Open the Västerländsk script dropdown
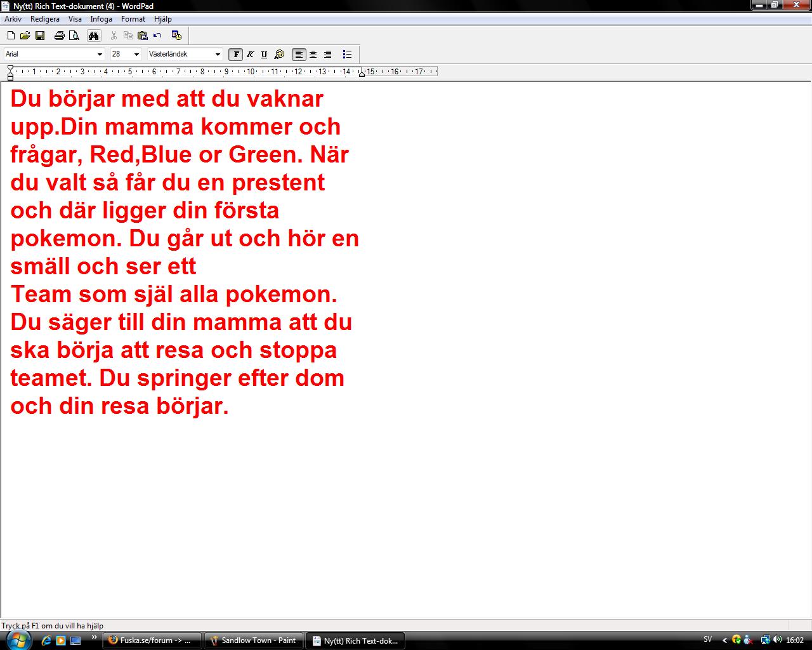This screenshot has height=650, width=812. pos(218,55)
